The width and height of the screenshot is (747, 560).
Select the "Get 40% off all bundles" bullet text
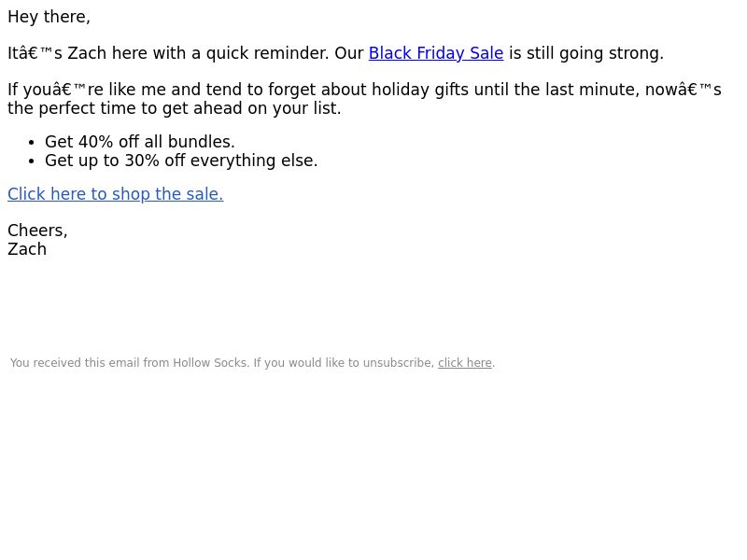click(139, 142)
